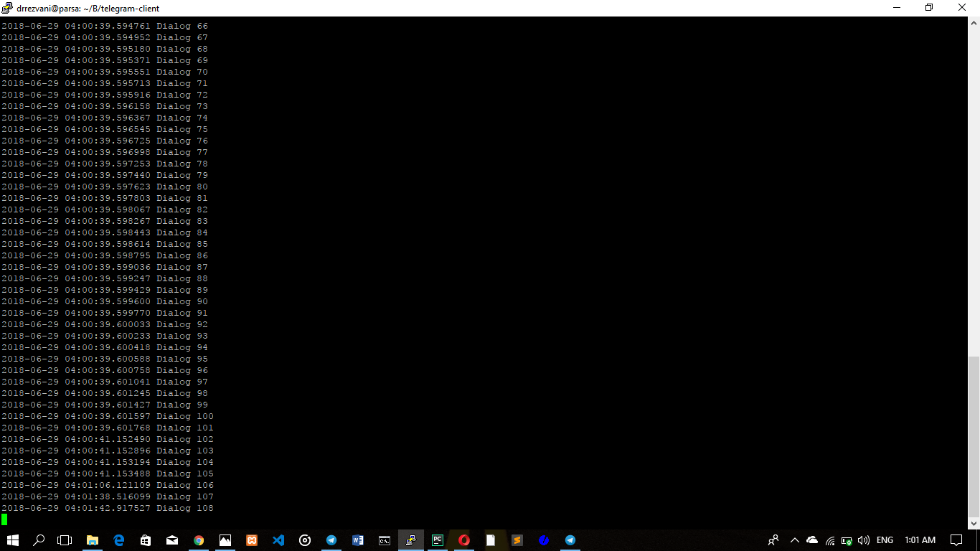
Task: Switch to PyCharm on taskbar
Action: tap(438, 540)
